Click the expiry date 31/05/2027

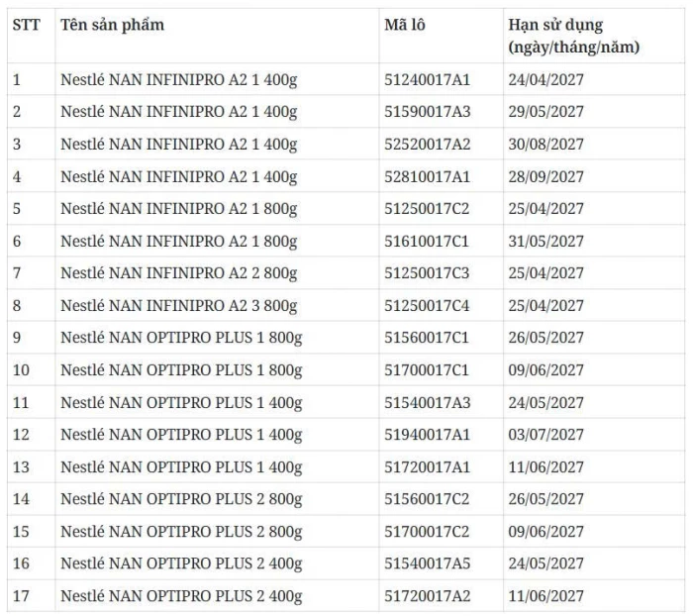coord(546,241)
